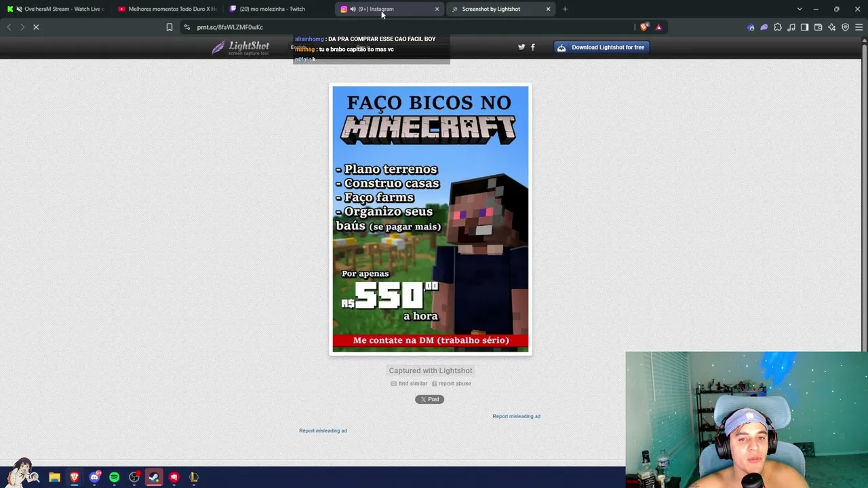Open OBS Studio from the taskbar
Viewport: 868px width, 488px height.
pyautogui.click(x=134, y=477)
